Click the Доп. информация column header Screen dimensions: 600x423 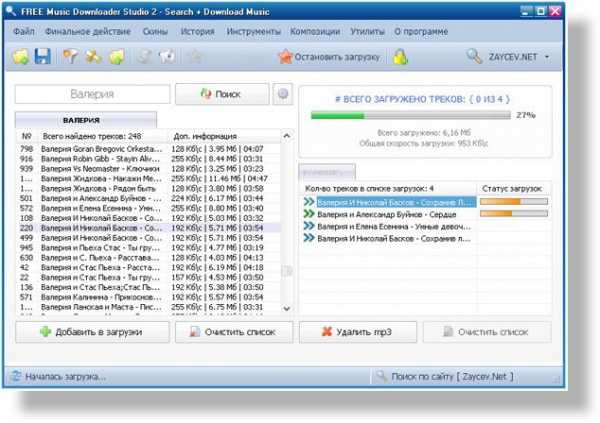[x=224, y=136]
